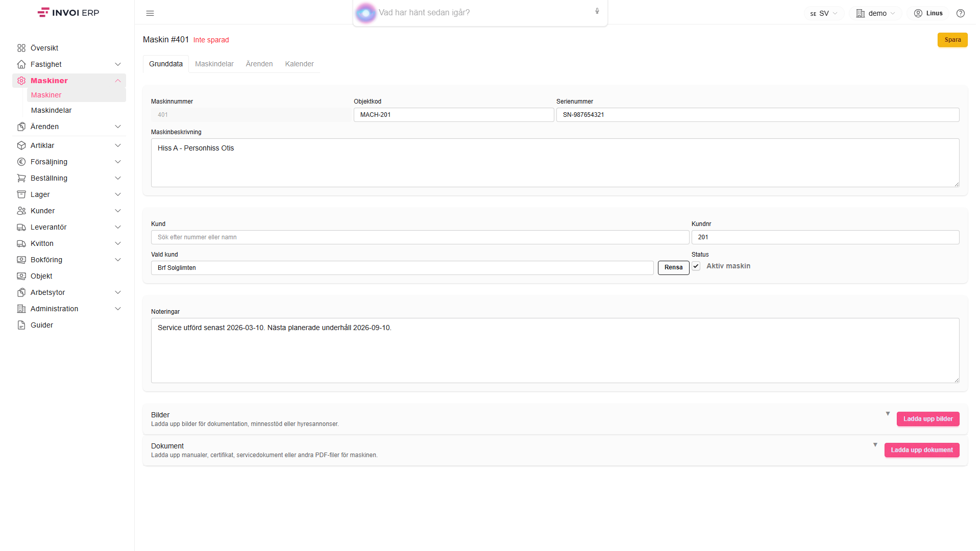This screenshot has height=551, width=980.
Task: Click the Fastighet house icon
Action: (21, 64)
